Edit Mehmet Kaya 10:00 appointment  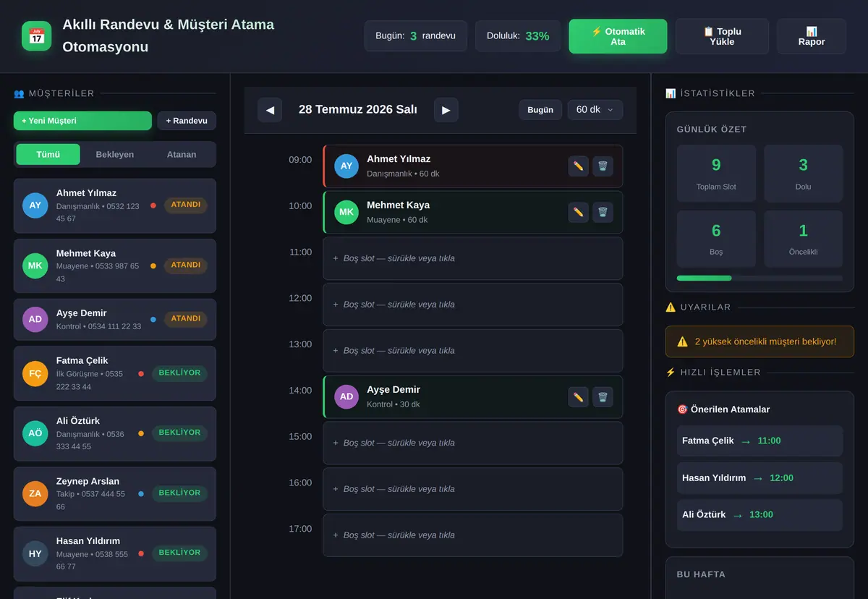click(578, 213)
